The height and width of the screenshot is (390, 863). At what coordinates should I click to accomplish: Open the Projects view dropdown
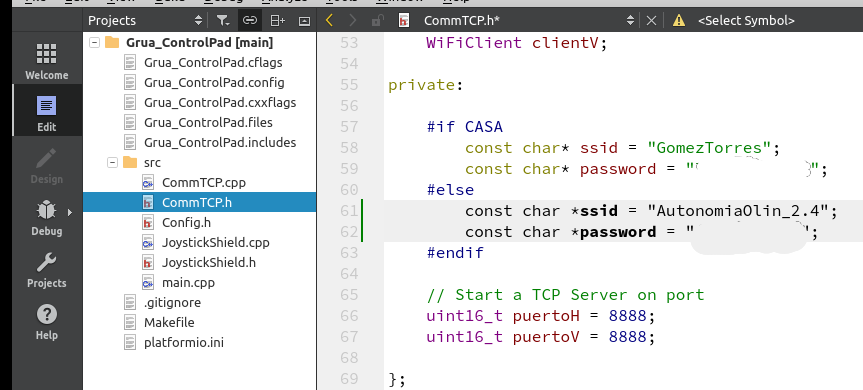point(146,21)
